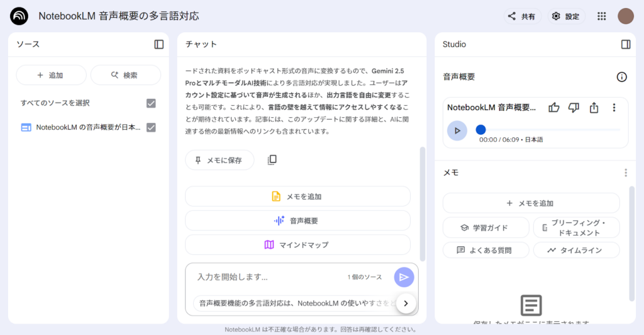Open audio overview more options menu
This screenshot has height=335, width=644.
coord(614,108)
